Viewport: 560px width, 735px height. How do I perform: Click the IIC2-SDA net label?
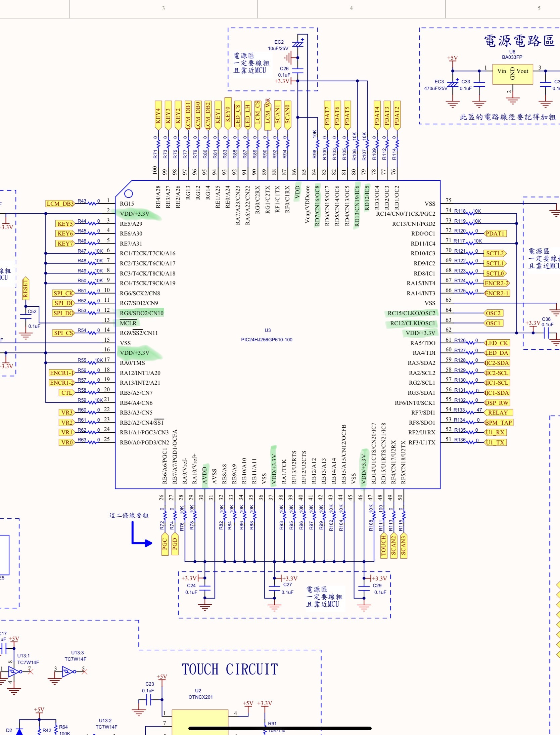[x=497, y=363]
